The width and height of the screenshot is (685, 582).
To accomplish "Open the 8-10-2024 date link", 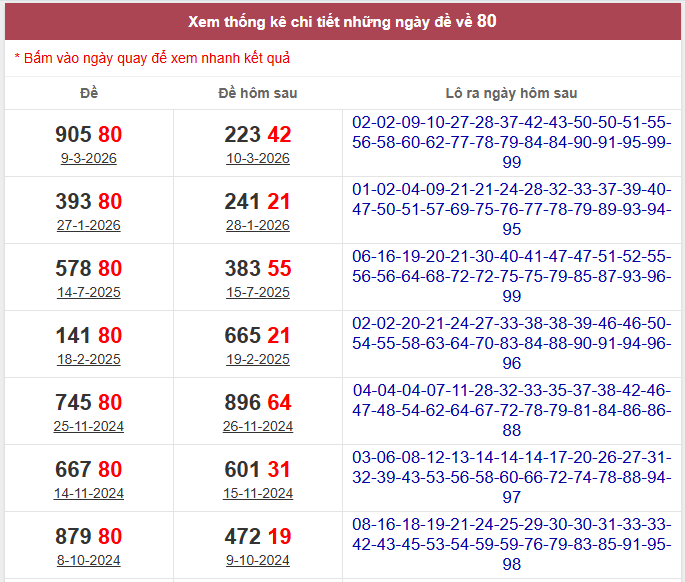I will [89, 561].
